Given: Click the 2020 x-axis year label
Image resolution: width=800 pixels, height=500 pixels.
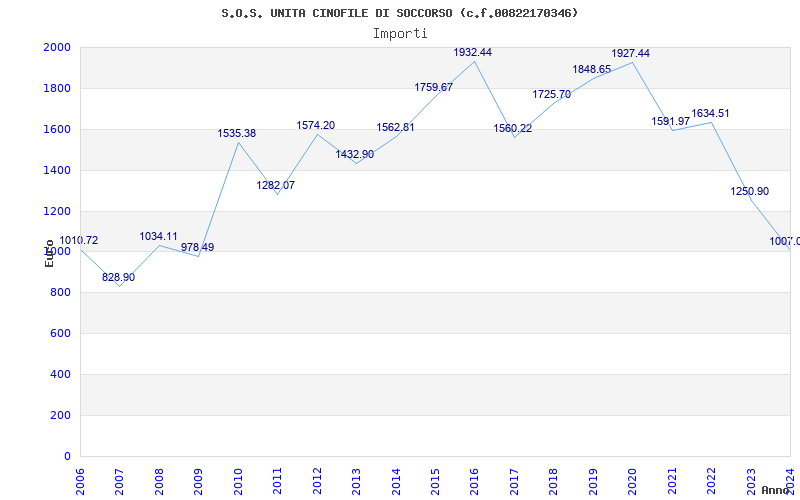Looking at the screenshot, I should click(633, 482).
